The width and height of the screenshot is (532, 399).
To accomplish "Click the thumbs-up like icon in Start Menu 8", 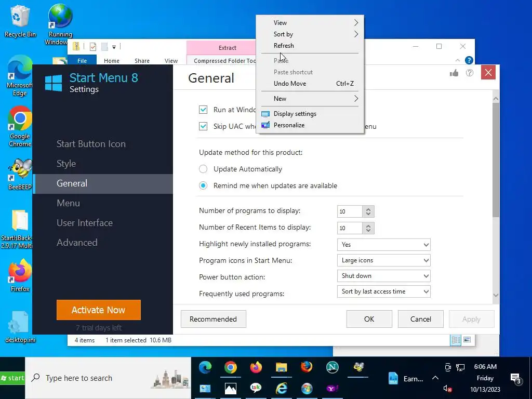I will pos(454,73).
